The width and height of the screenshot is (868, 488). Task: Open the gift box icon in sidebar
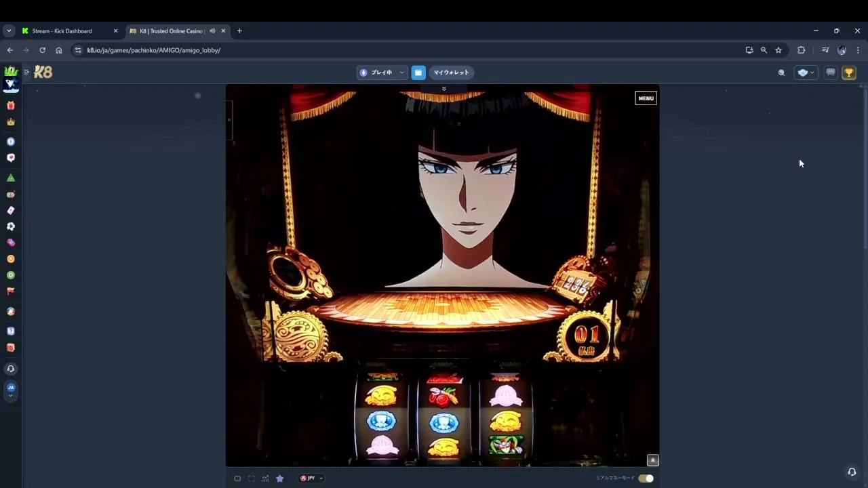pyautogui.click(x=11, y=106)
